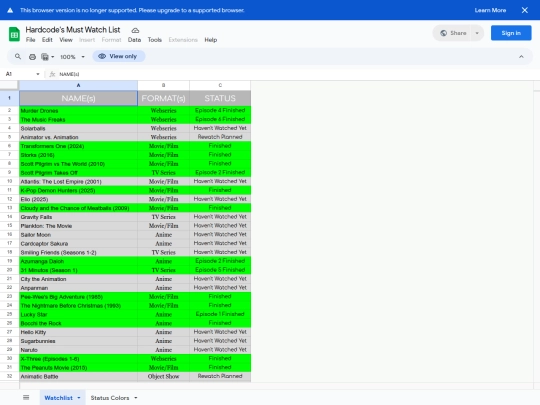Image resolution: width=540 pixels, height=405 pixels.
Task: Click the filter views icon in toolbar
Action: point(45,56)
